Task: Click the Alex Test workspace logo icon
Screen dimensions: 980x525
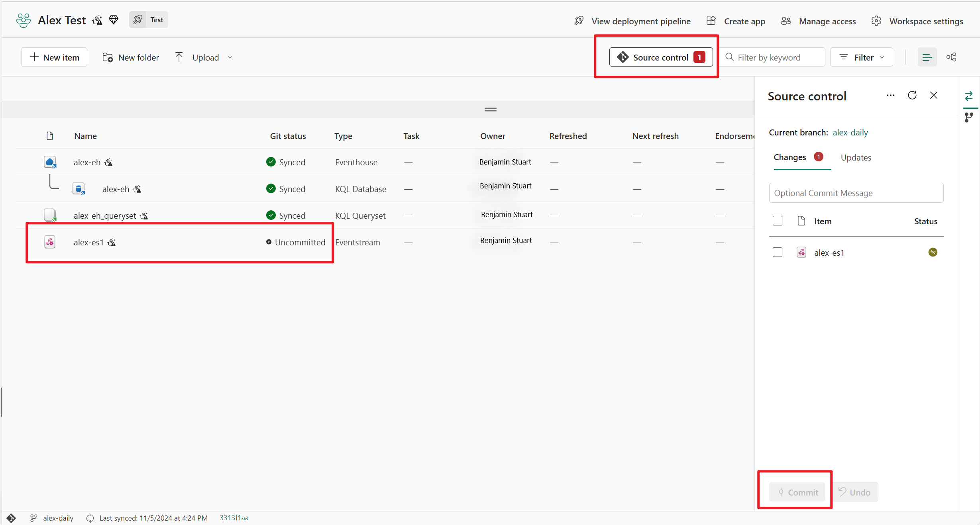Action: [24, 20]
